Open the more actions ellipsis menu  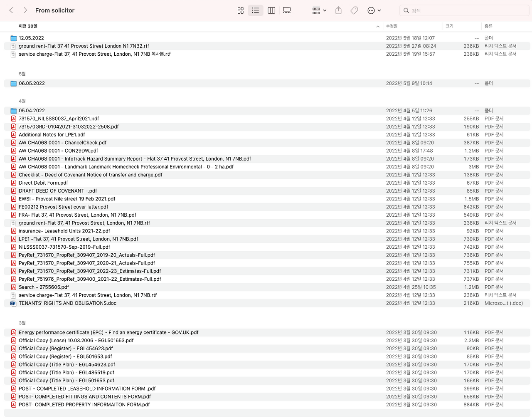point(374,10)
